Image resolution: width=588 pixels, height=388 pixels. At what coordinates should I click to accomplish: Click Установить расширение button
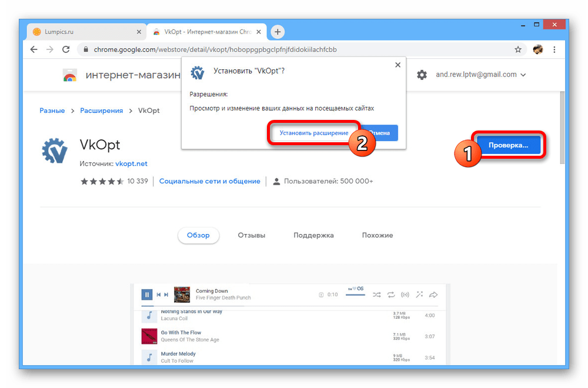(314, 133)
